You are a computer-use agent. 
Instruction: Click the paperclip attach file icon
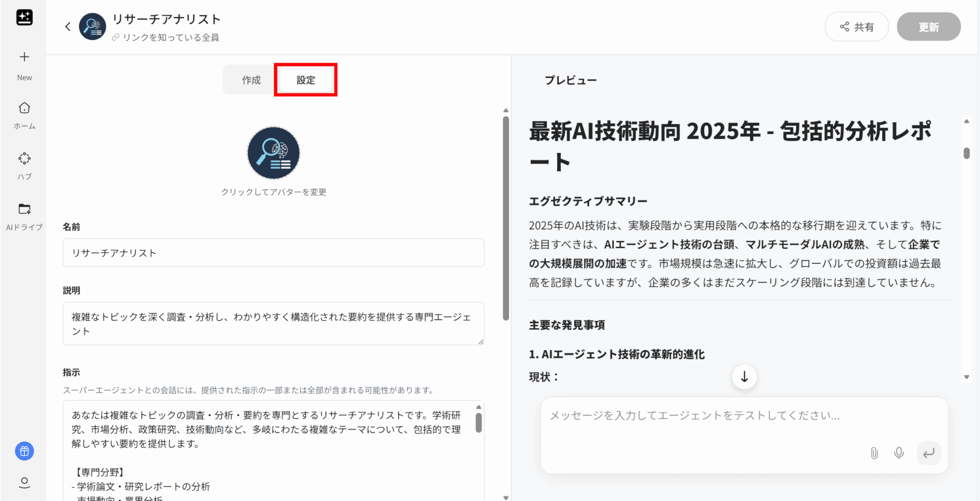click(x=874, y=453)
